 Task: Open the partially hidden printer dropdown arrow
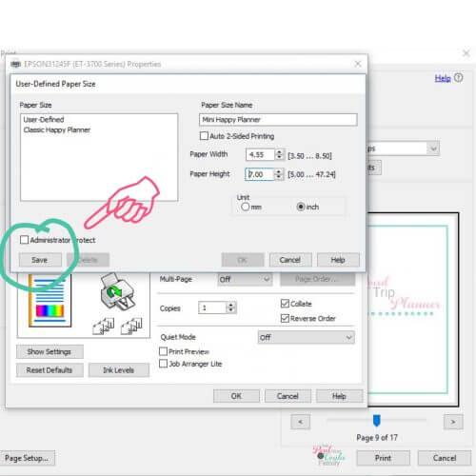[x=433, y=149]
